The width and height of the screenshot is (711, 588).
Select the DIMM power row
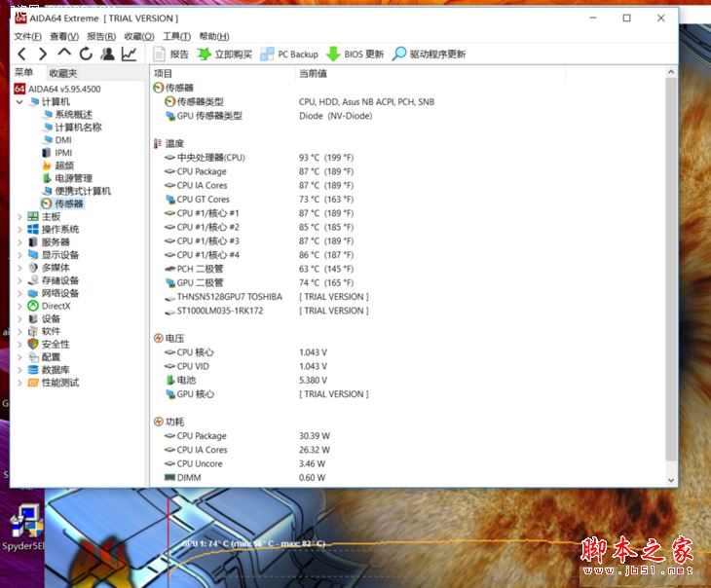point(406,477)
